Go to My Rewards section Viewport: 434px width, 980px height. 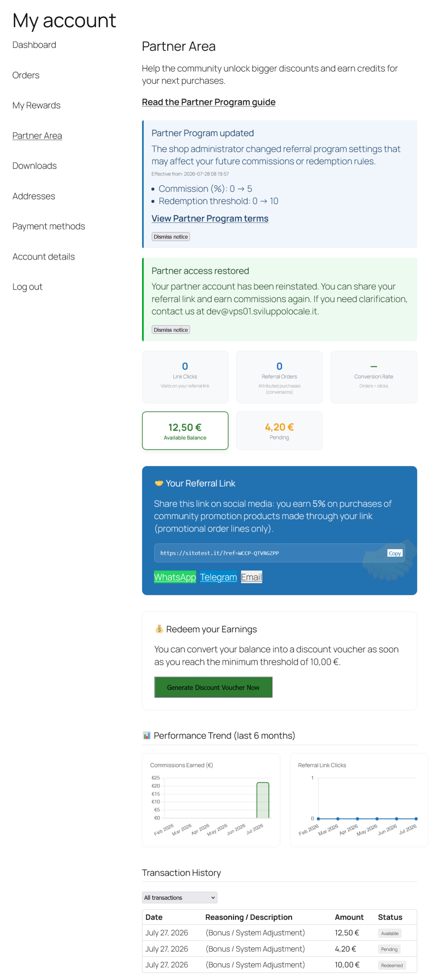[x=36, y=105]
